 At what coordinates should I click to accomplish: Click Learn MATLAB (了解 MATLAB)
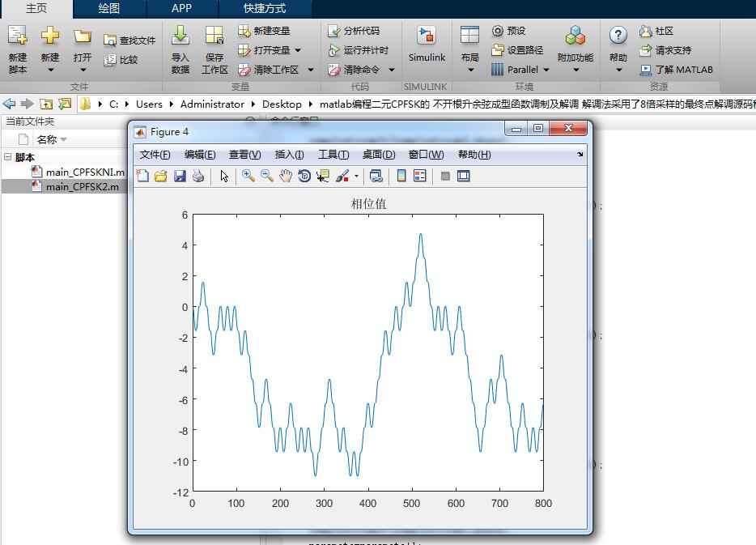676,70
